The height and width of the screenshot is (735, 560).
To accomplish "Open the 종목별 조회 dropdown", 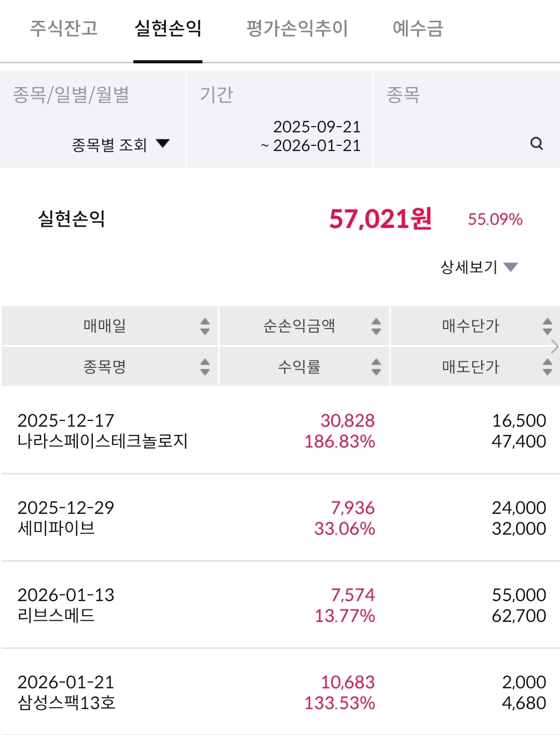I will [x=120, y=144].
